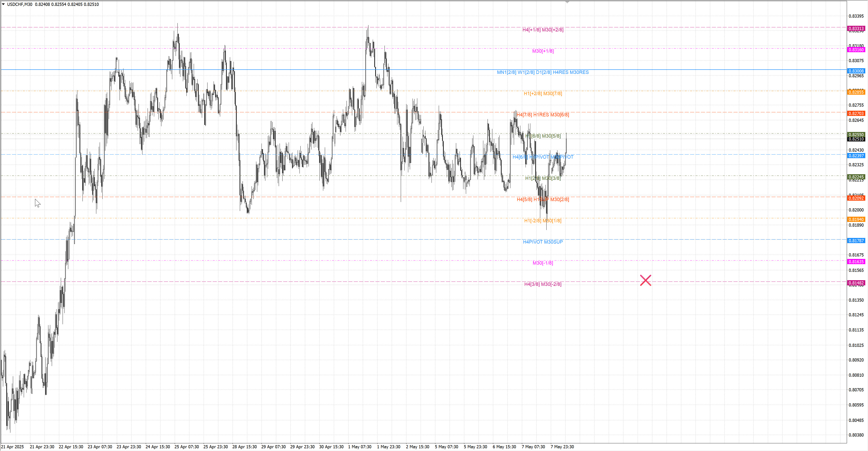Click the M30[-1/8] level label

[542, 263]
